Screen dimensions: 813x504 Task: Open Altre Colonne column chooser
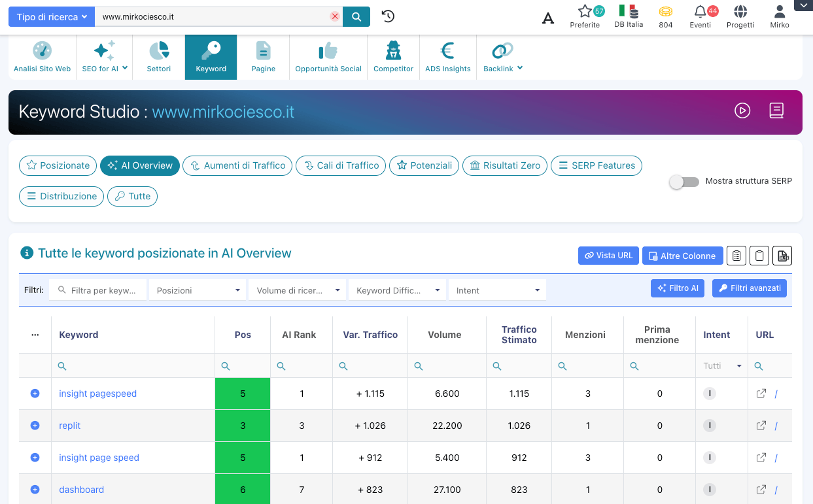[x=682, y=256]
